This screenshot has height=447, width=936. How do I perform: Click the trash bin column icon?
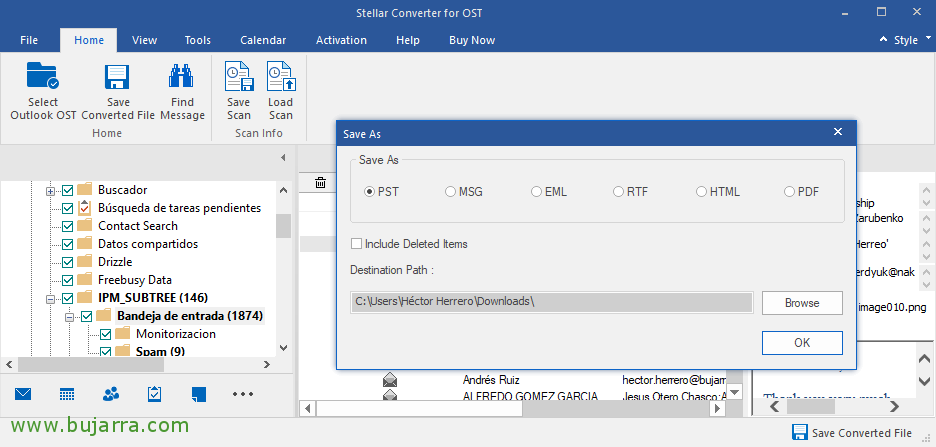321,183
